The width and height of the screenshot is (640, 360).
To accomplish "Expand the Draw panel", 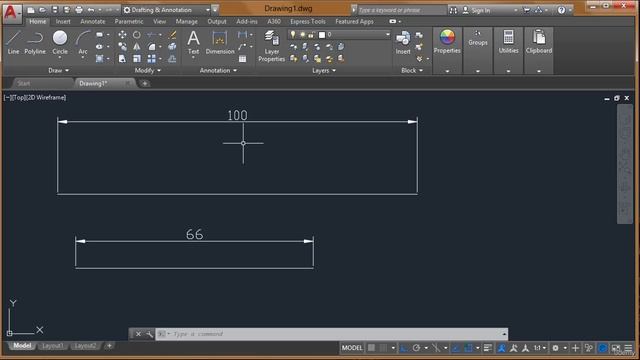I will (58, 70).
